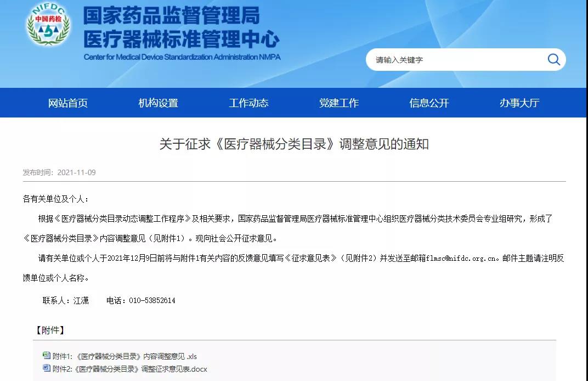Click the English subtitle under the site name
This screenshot has width=588, height=381.
[x=183, y=55]
